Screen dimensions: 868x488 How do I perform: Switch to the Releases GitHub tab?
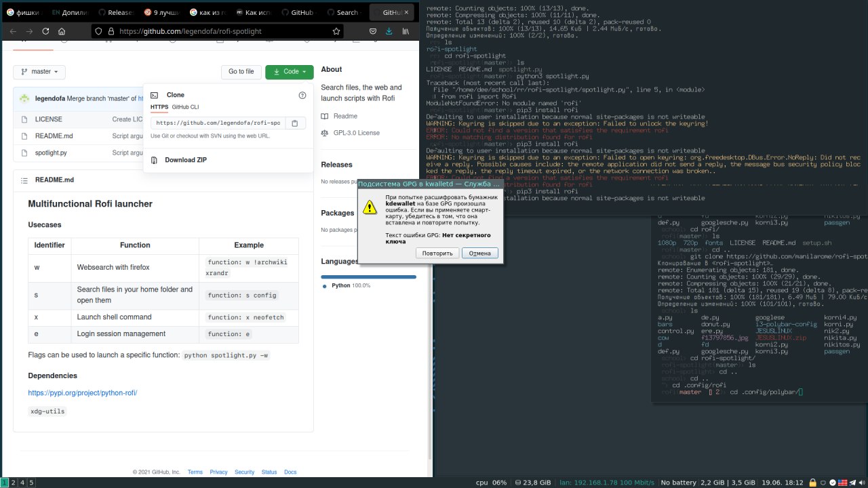click(x=116, y=12)
